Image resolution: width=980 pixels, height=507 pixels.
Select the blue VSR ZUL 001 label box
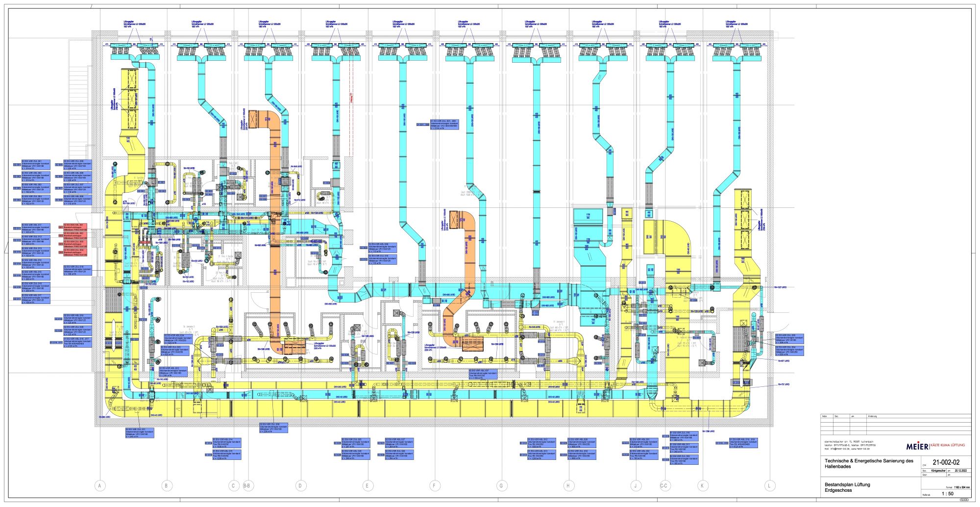click(35, 164)
